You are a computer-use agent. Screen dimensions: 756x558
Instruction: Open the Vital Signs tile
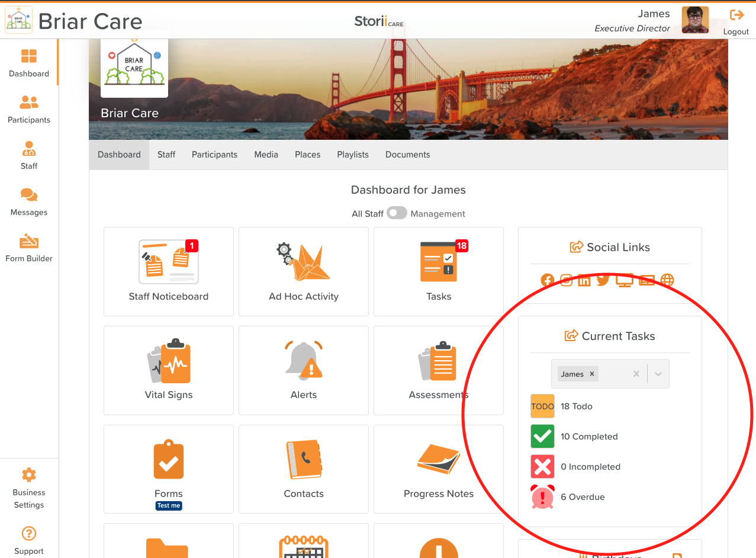[169, 370]
